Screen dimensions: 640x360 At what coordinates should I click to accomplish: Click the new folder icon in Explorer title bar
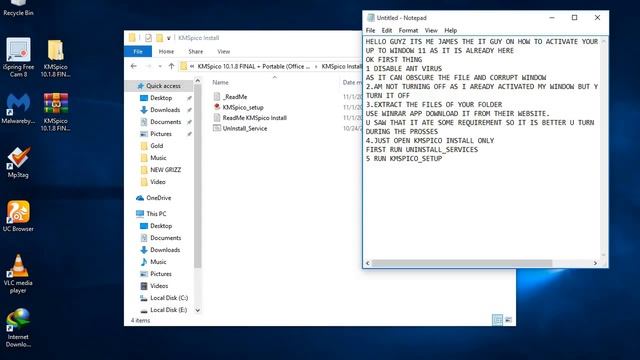click(x=159, y=38)
